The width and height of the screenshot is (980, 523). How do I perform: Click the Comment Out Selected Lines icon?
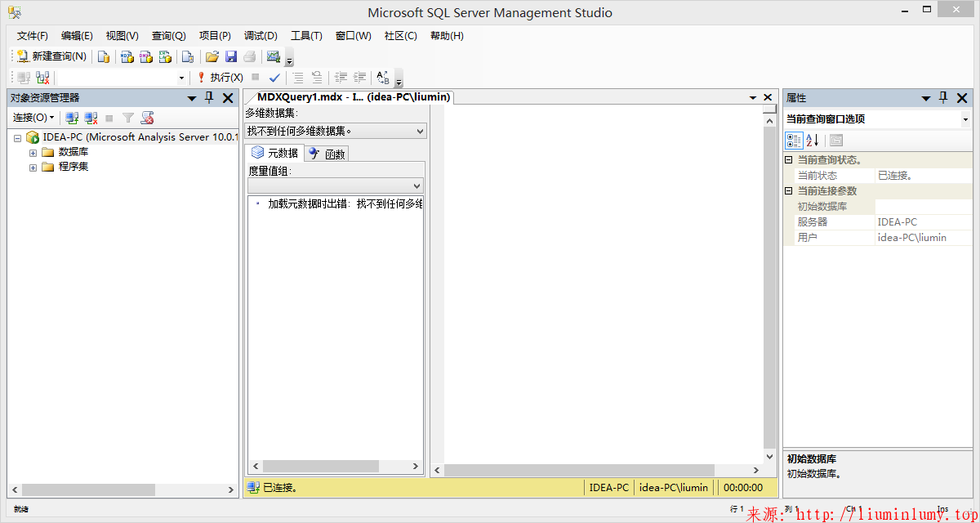tap(298, 78)
